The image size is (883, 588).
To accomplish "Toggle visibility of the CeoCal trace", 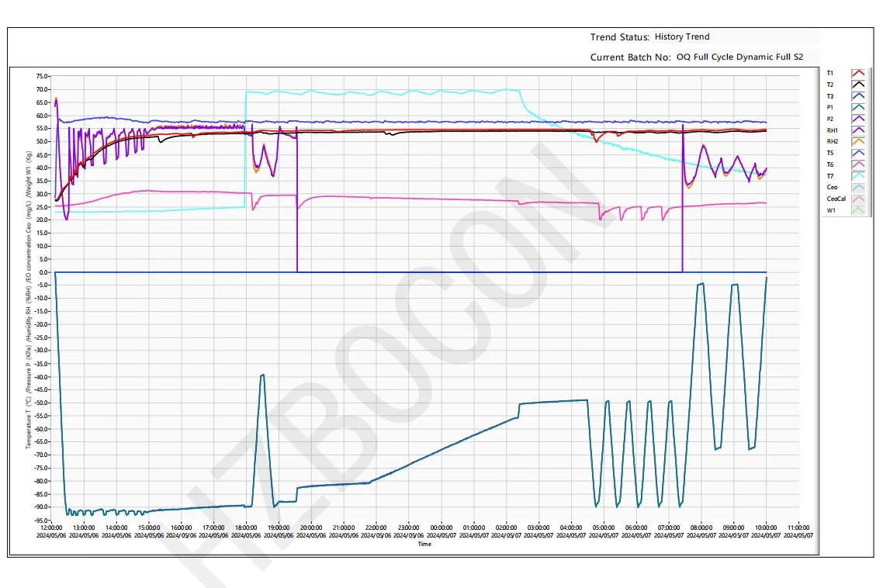I will click(x=857, y=199).
